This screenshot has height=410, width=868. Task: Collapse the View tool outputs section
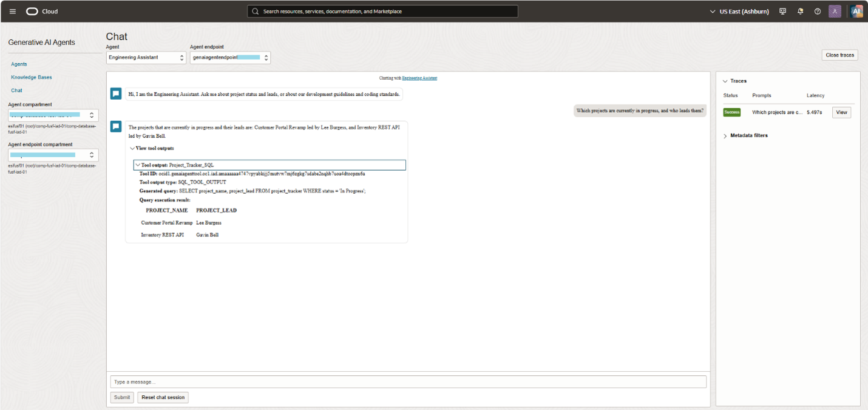pos(152,148)
